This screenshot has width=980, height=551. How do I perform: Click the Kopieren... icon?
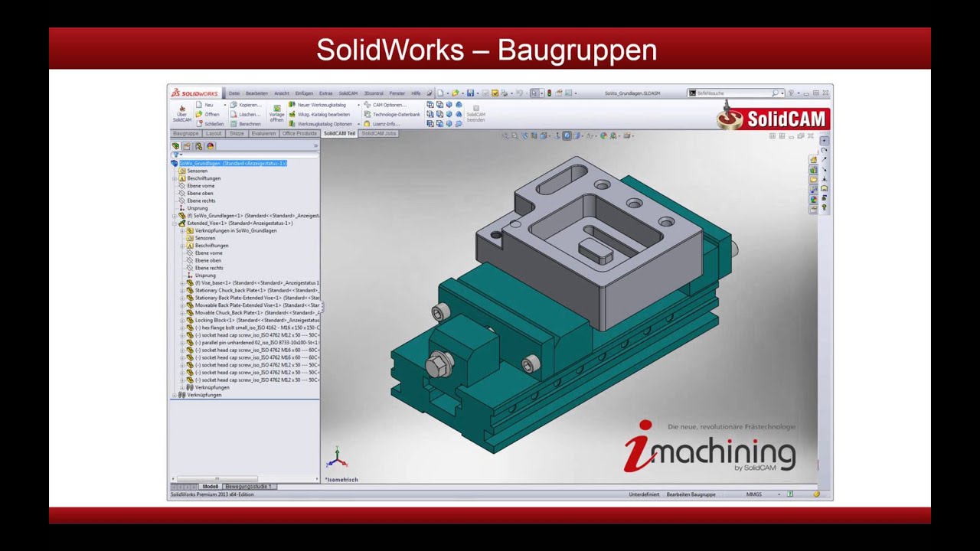tap(234, 104)
